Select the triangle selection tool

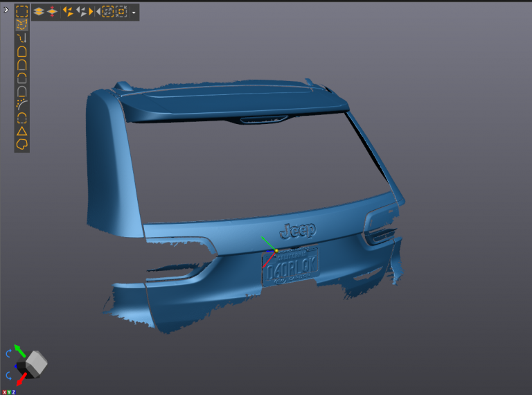coord(22,131)
